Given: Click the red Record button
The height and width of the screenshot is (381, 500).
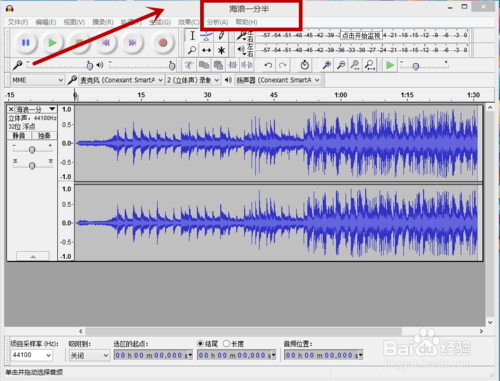Looking at the screenshot, I should pyautogui.click(x=163, y=43).
